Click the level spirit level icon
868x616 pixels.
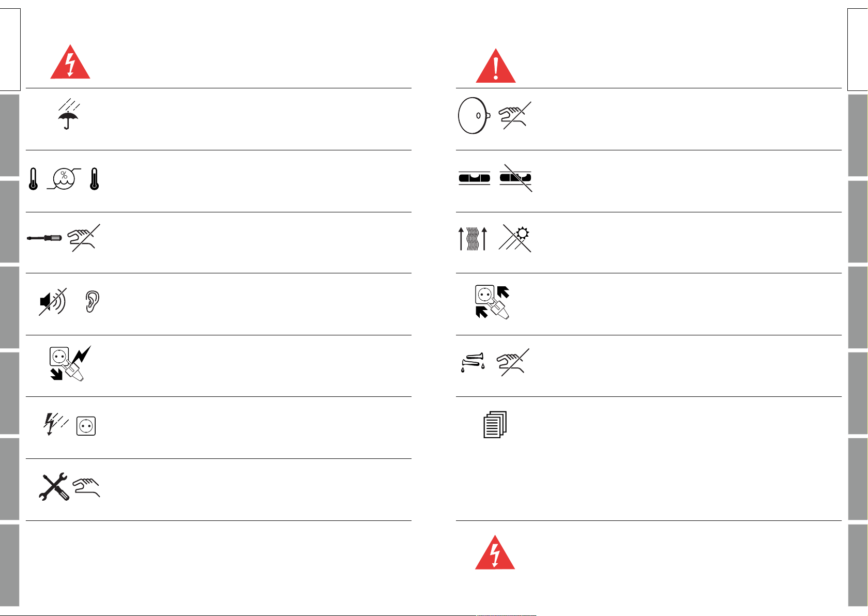click(x=474, y=178)
